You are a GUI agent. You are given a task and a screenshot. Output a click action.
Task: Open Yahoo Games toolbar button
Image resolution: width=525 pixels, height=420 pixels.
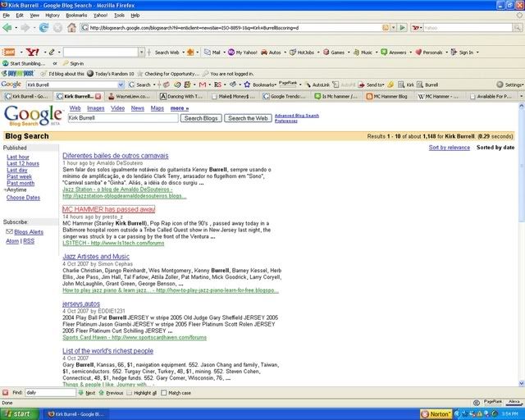(x=334, y=52)
